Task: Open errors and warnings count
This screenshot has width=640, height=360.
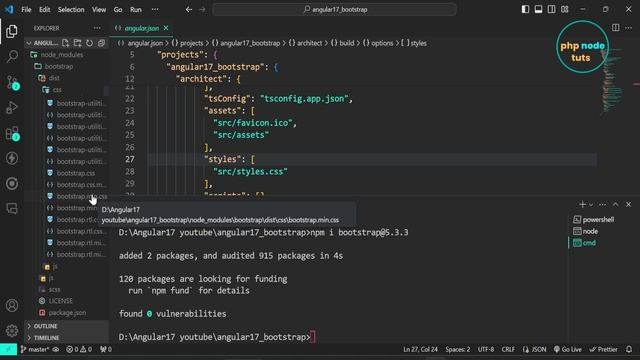Action: pos(79,349)
